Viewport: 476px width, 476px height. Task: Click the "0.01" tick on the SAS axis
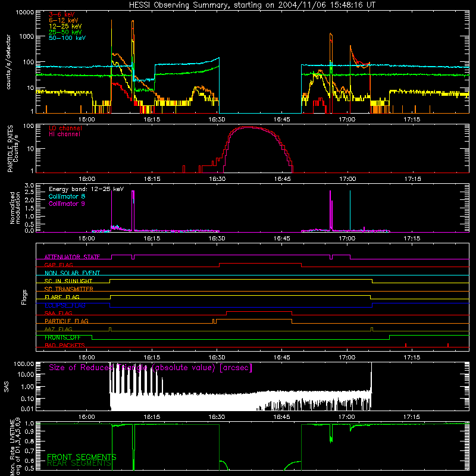tap(27, 409)
